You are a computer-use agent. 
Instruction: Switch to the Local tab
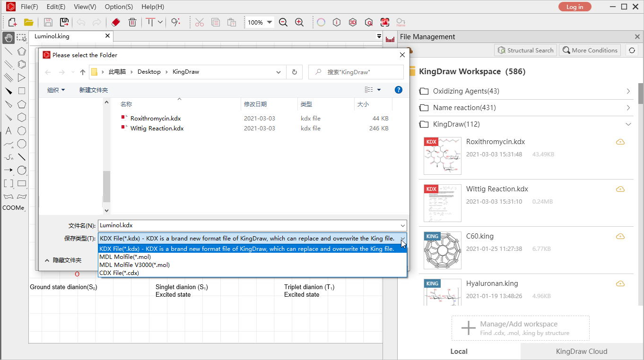tap(459, 351)
